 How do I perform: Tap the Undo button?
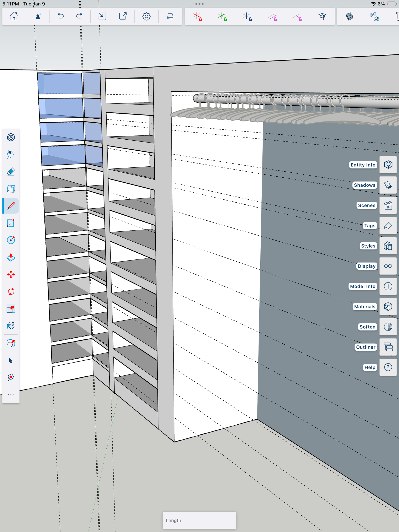(61, 16)
